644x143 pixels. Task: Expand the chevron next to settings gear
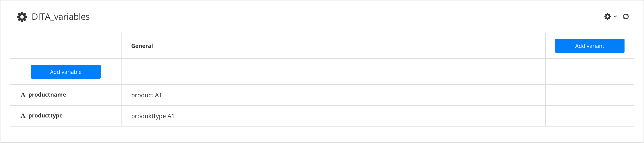pos(615,16)
